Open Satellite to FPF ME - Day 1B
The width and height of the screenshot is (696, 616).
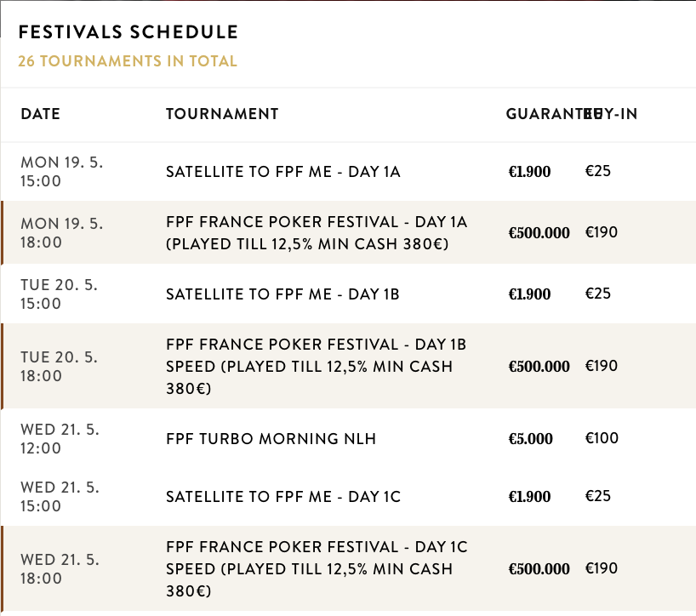tap(282, 294)
